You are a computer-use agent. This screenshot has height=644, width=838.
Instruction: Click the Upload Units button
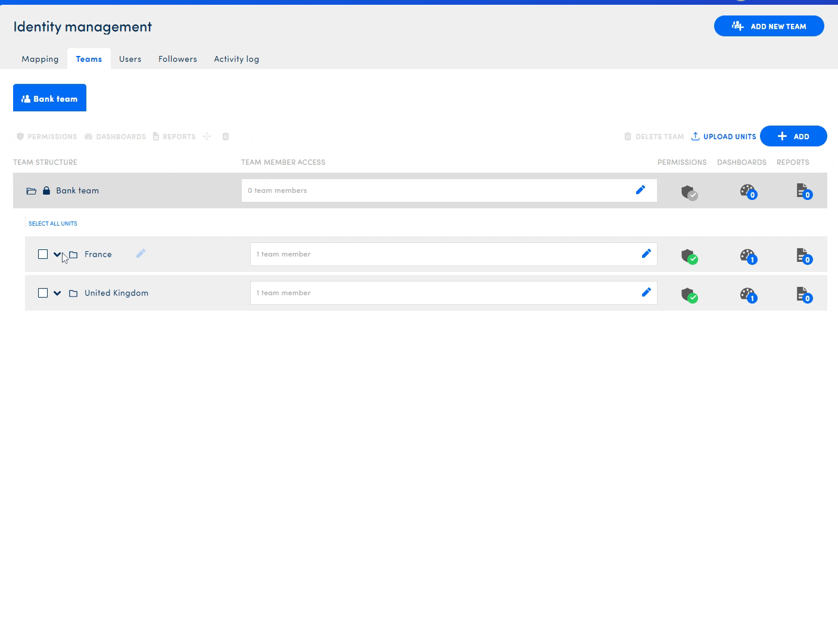(x=724, y=136)
